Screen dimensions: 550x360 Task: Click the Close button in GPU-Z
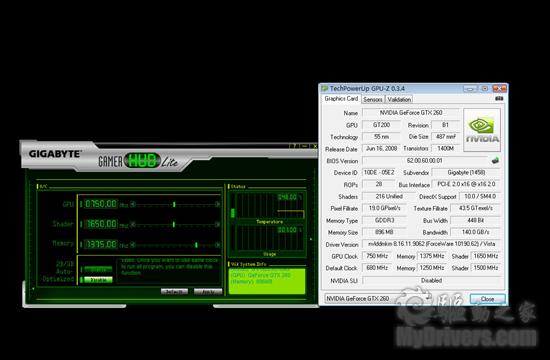(x=487, y=299)
